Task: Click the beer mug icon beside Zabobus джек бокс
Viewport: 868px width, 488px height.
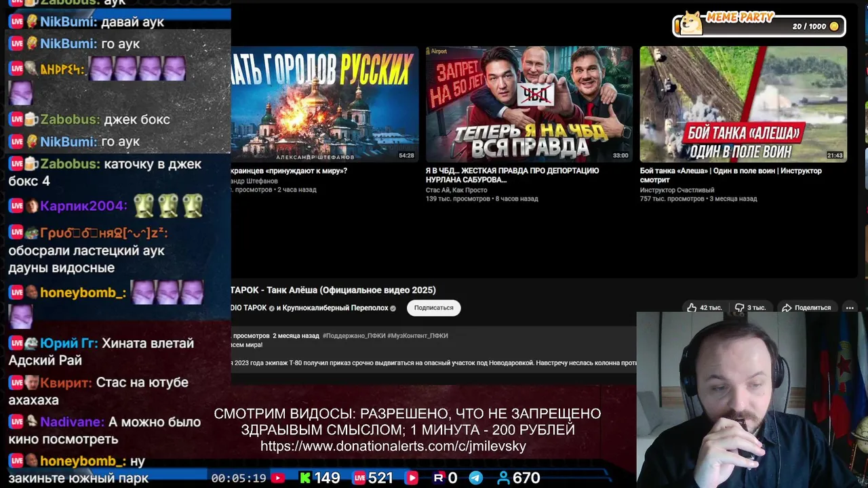Action: [x=31, y=119]
